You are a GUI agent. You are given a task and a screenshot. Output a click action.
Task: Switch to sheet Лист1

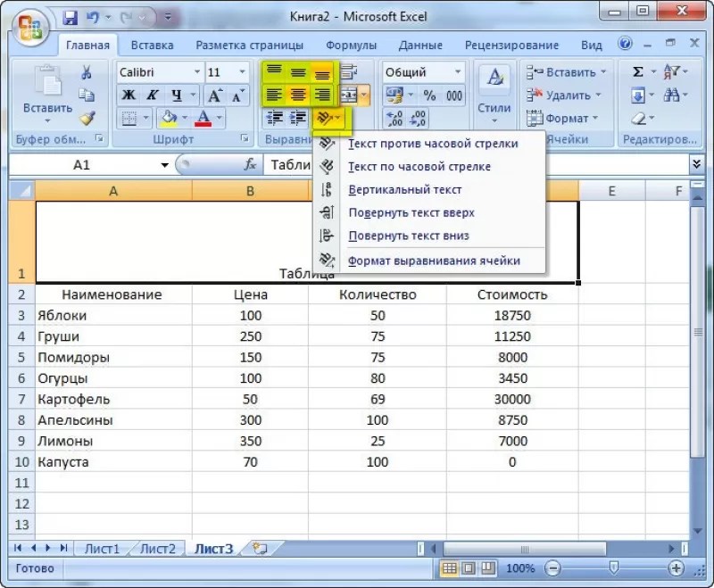tap(102, 549)
